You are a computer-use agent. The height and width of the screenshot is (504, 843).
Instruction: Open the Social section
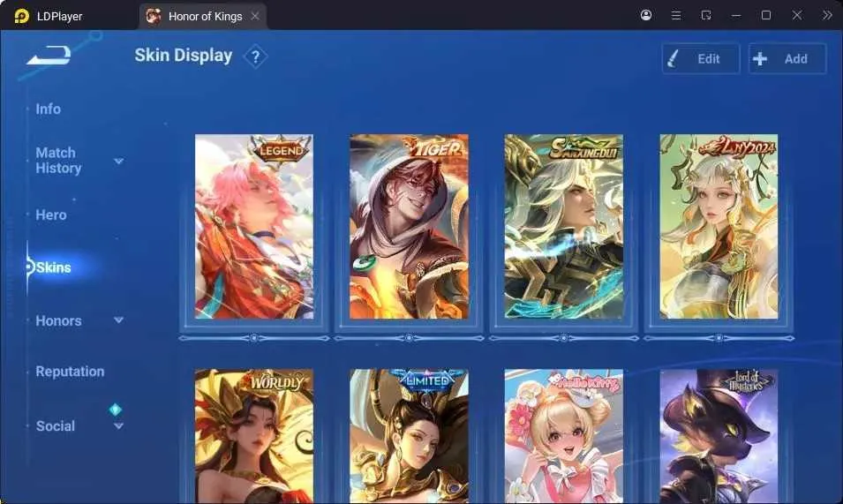[56, 426]
